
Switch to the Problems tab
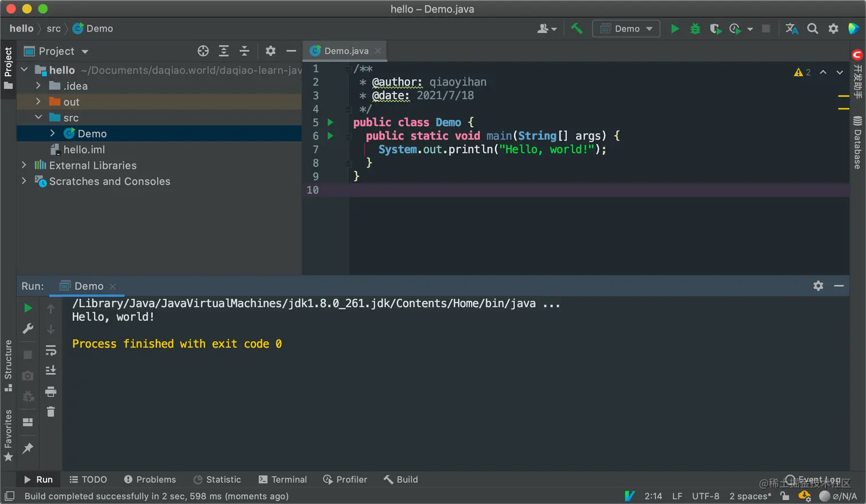[x=150, y=479]
